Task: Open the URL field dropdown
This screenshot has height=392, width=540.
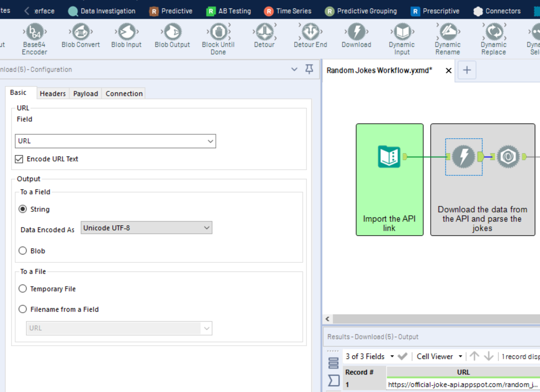Action: tap(115, 141)
